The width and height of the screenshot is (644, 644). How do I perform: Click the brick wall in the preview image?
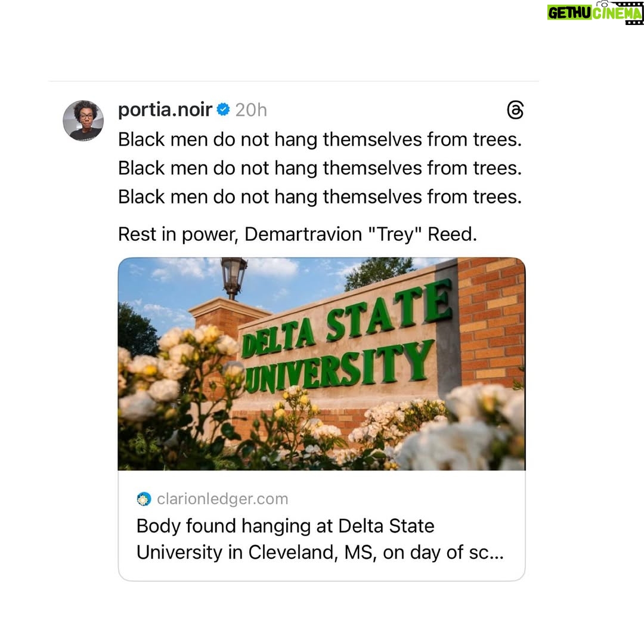coord(491,321)
